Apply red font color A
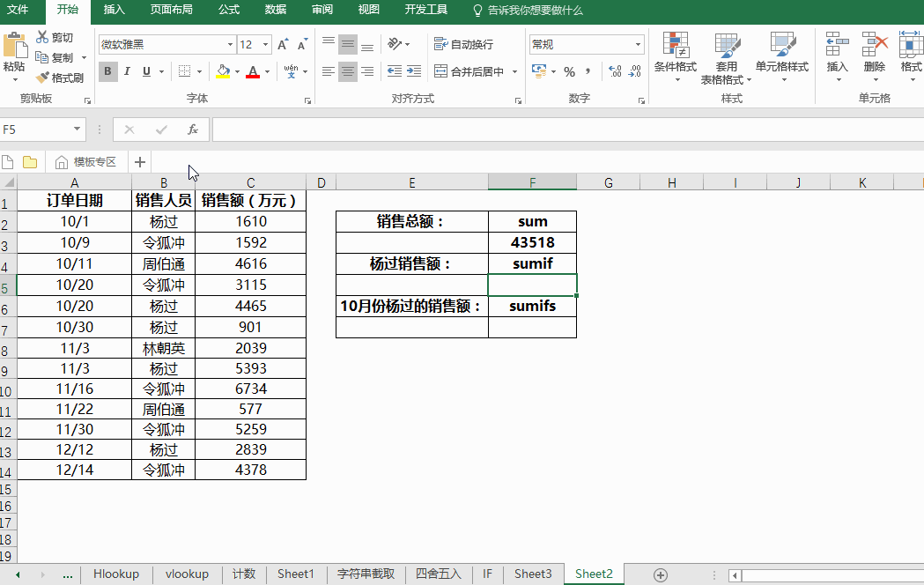The image size is (924, 585). pos(253,71)
